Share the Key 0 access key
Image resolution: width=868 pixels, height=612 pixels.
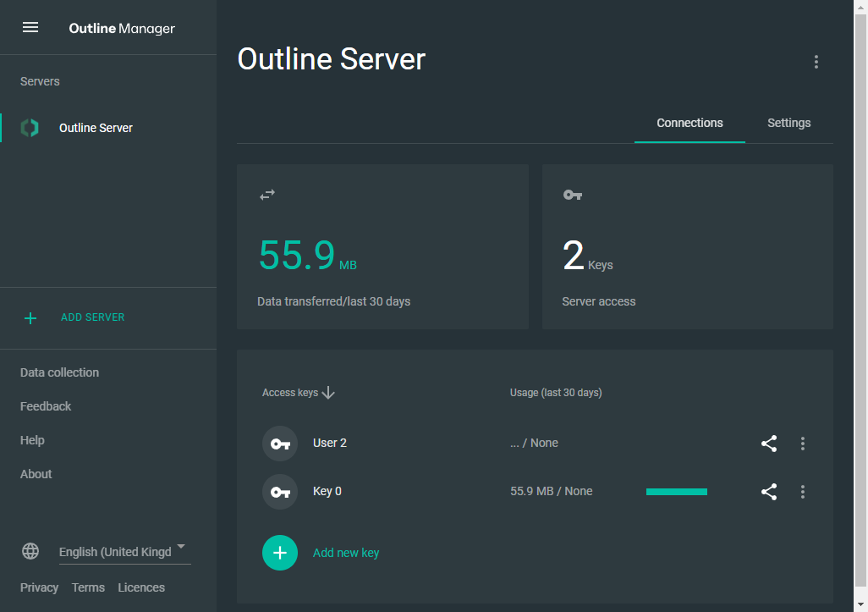[769, 492]
